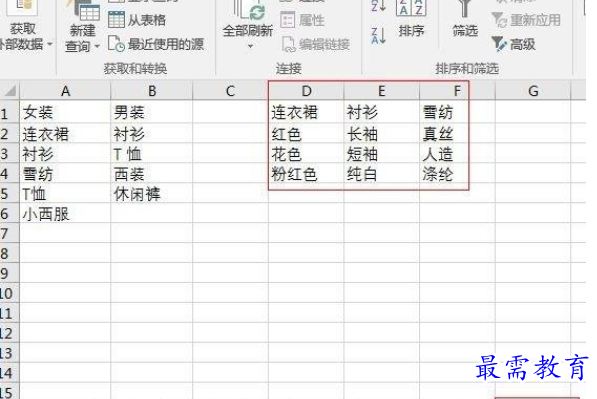This screenshot has width=597, height=399.
Task: Click cell E3 containing 短袖
Action: tap(382, 154)
